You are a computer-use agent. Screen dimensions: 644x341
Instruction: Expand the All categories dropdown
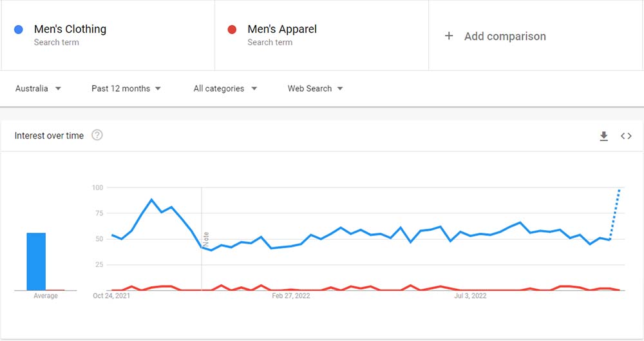click(x=225, y=88)
